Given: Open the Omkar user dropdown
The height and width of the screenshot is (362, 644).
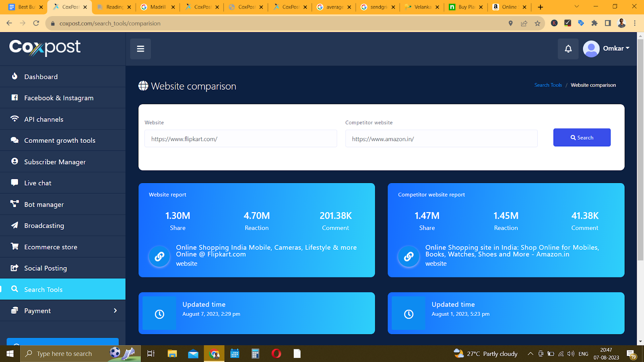Looking at the screenshot, I should [616, 48].
